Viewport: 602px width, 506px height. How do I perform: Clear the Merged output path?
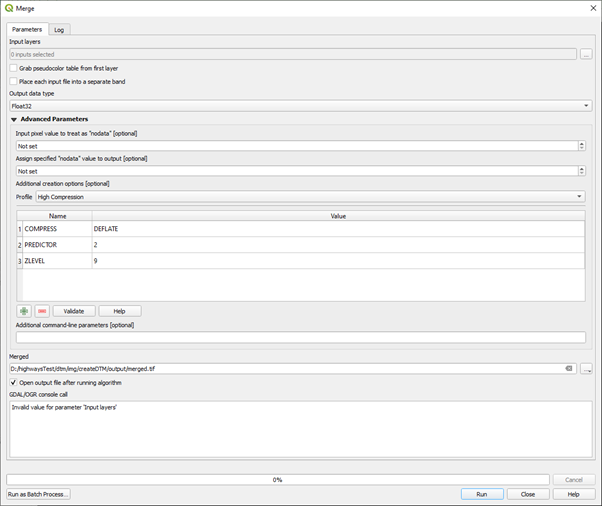[x=568, y=368]
